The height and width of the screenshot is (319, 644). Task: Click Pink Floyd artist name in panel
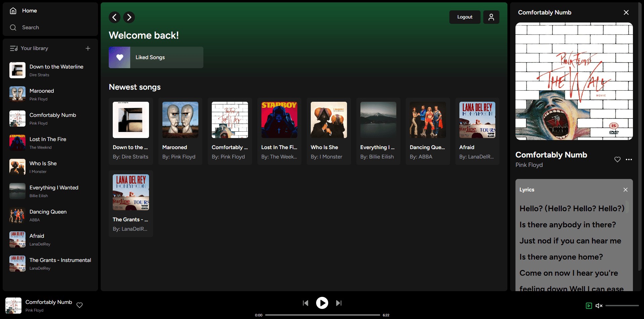click(529, 165)
